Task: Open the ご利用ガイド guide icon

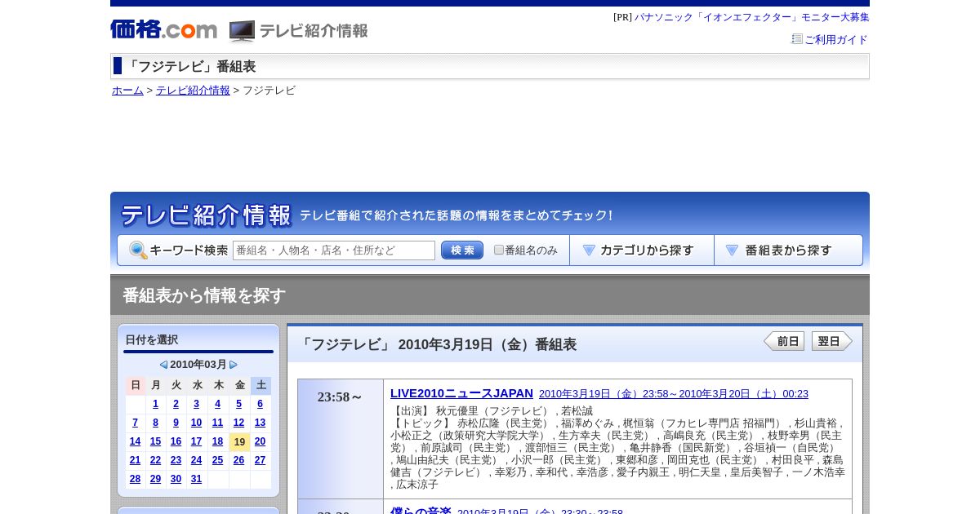Action: [x=797, y=39]
